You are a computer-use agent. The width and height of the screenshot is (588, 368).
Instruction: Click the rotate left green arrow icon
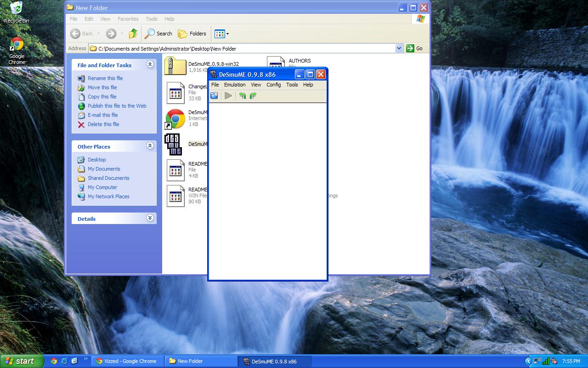click(x=243, y=96)
